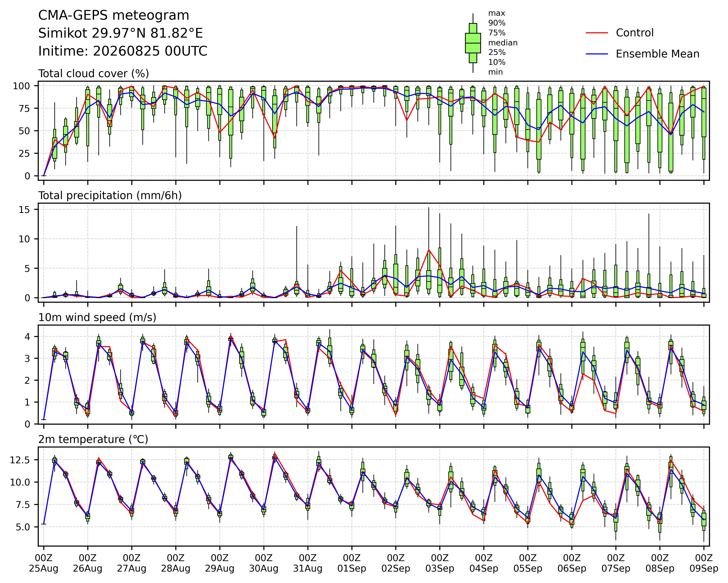Click the blue Ensemble Mean legend line
Viewport: 728px width, 583px height.
click(597, 54)
